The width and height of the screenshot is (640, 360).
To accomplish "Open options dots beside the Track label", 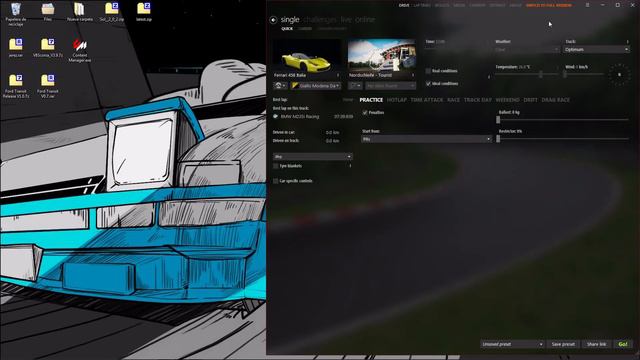I will click(627, 42).
